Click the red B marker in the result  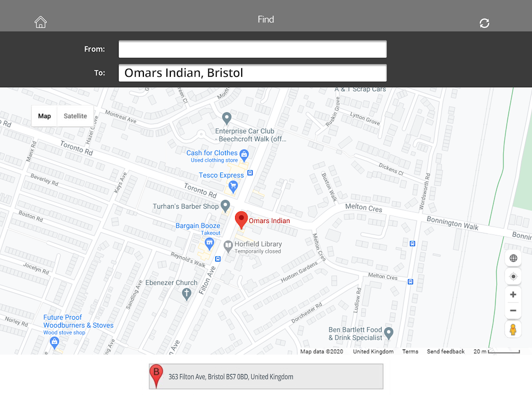click(x=156, y=376)
